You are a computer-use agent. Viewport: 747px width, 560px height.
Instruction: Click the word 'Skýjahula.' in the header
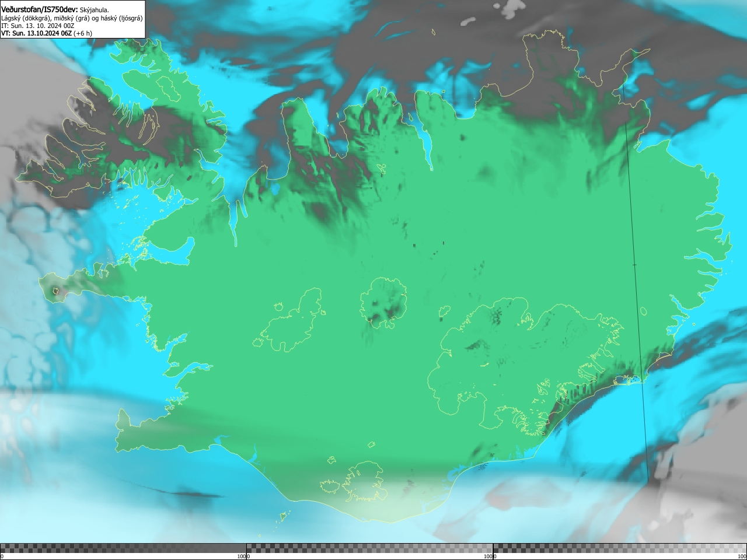tap(94, 10)
